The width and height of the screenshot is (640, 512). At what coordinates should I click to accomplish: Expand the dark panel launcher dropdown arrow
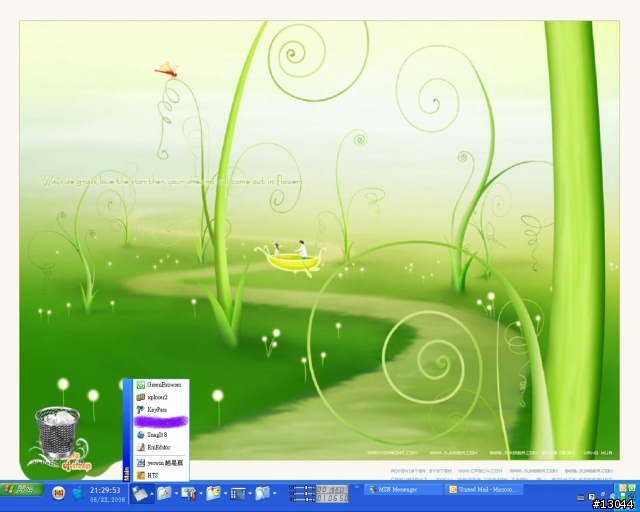[250, 494]
